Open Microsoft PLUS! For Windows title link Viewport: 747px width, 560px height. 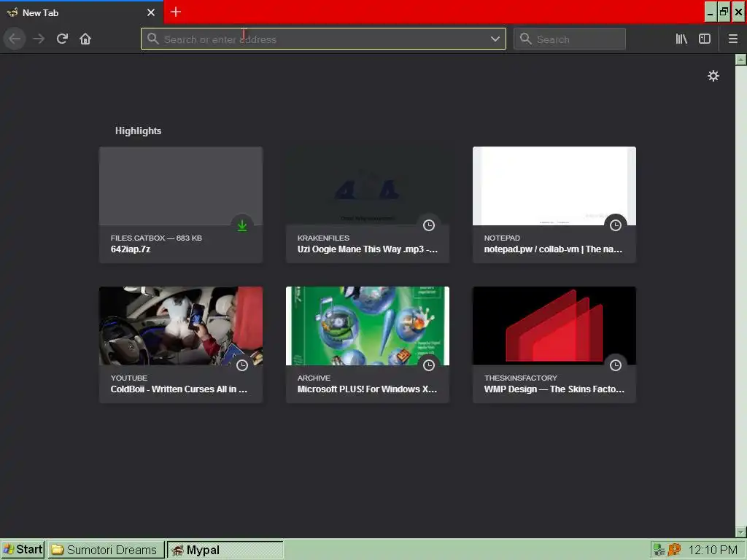[x=367, y=389]
